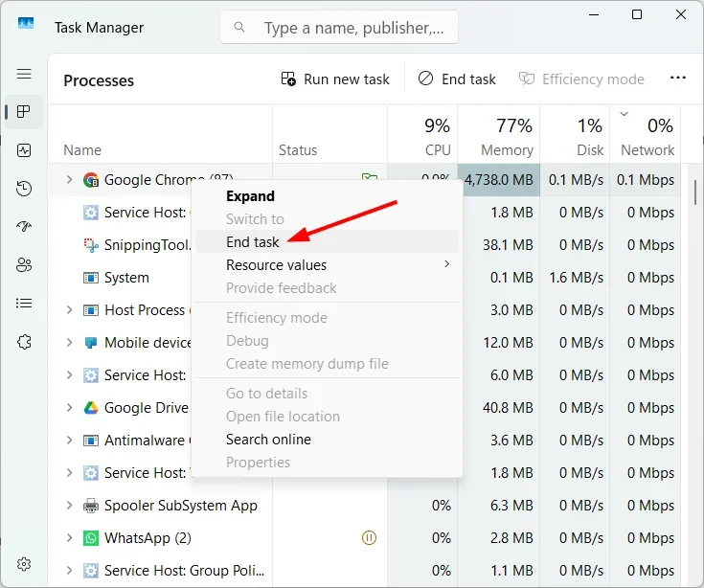The width and height of the screenshot is (704, 588).
Task: Expand the WhatsApp (2) process group
Action: [69, 538]
